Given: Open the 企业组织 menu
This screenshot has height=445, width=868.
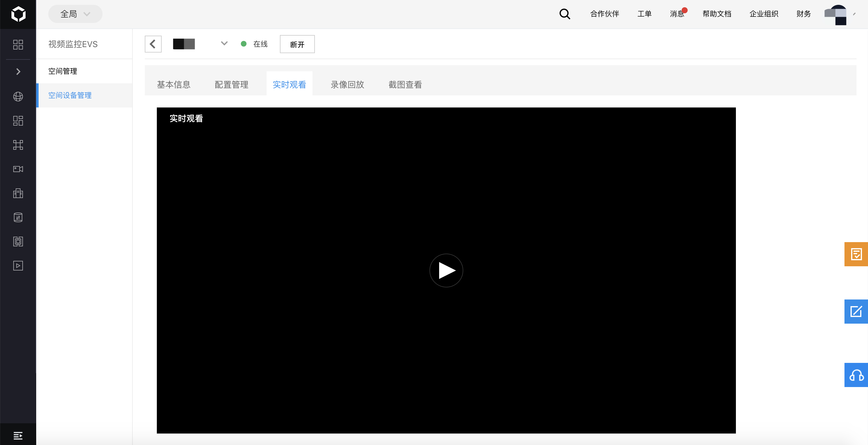Looking at the screenshot, I should (764, 14).
